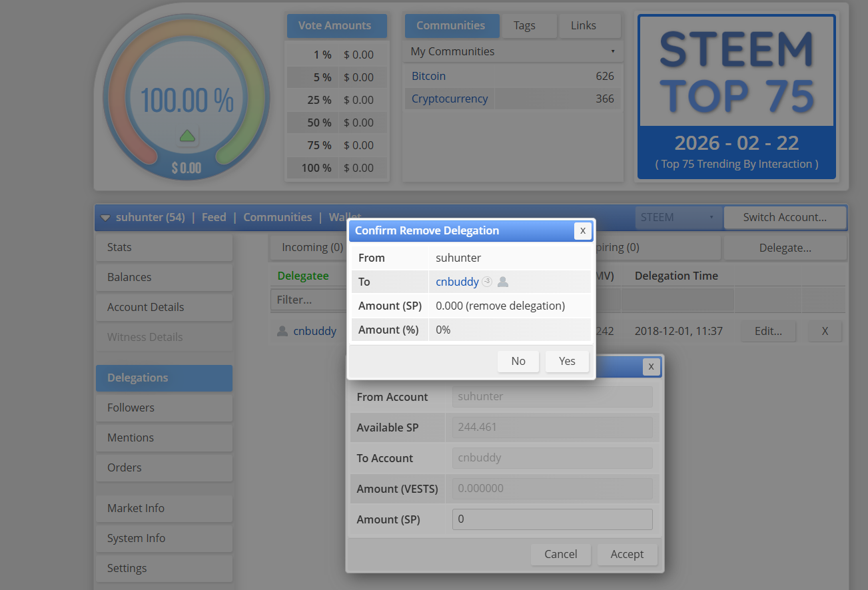
Task: Open the STEEM chain dropdown
Action: coord(677,217)
